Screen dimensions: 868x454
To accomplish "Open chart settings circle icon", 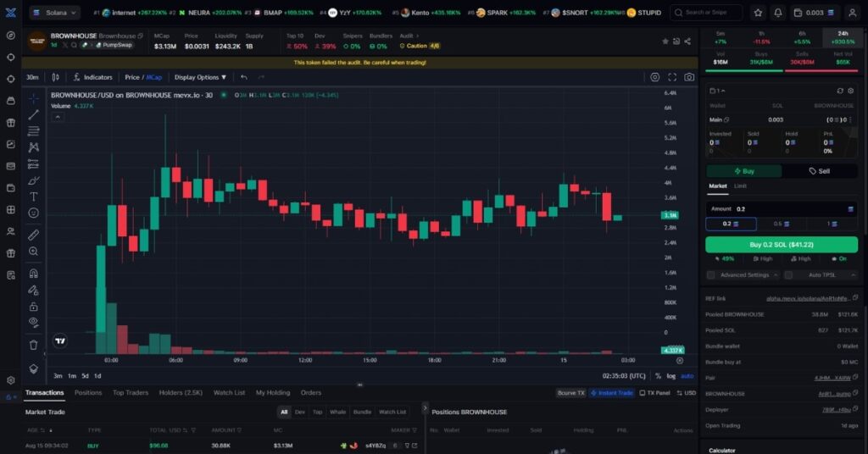I will pos(655,77).
